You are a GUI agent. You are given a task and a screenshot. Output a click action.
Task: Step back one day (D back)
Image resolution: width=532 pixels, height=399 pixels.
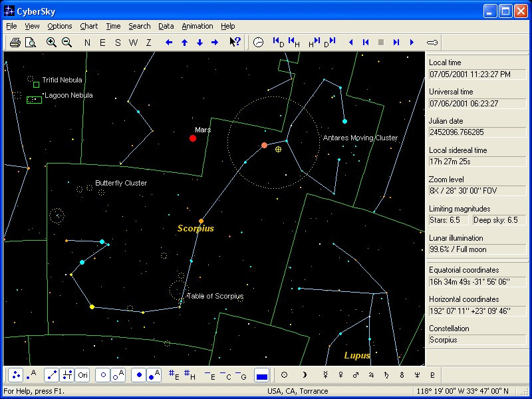pos(278,43)
